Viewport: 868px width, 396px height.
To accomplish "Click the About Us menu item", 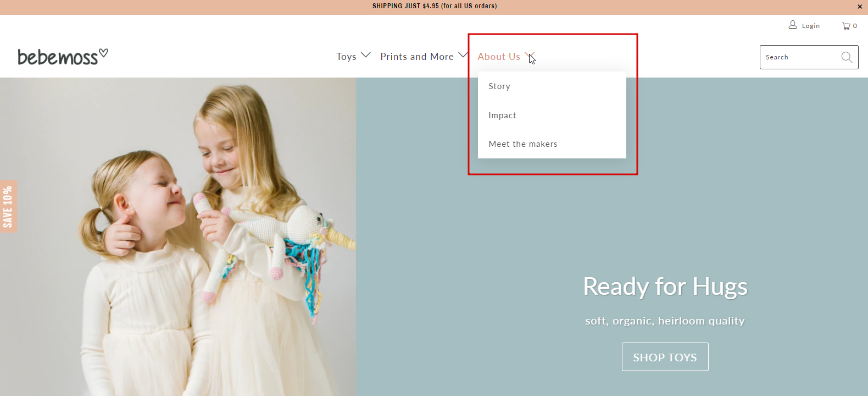I will [x=499, y=57].
